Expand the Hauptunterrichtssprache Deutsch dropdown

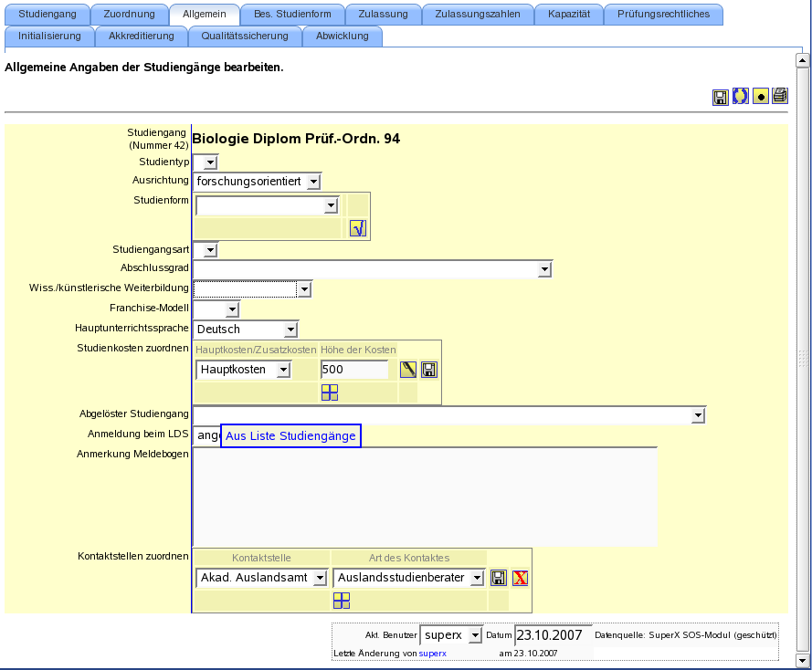coord(246,329)
